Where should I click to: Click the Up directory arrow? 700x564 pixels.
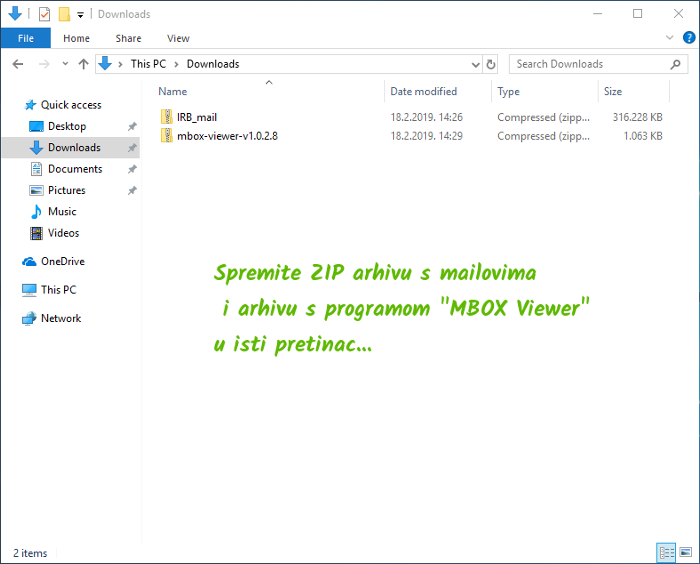click(x=82, y=64)
